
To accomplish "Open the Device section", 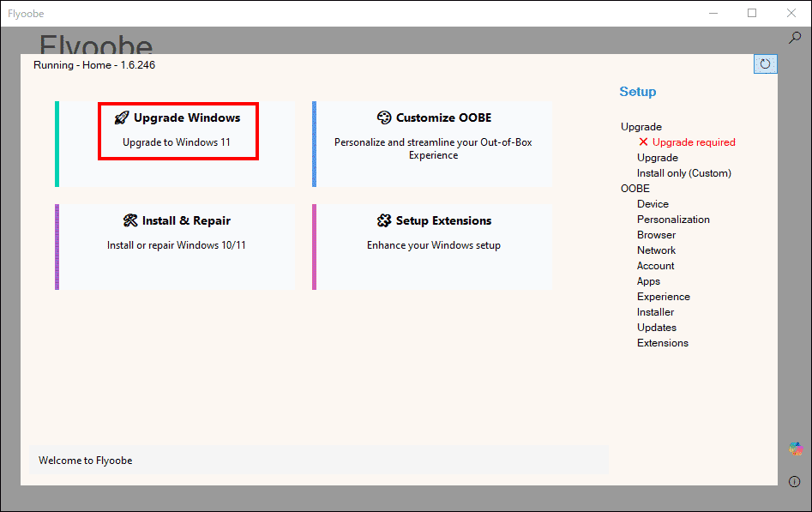I will [653, 204].
